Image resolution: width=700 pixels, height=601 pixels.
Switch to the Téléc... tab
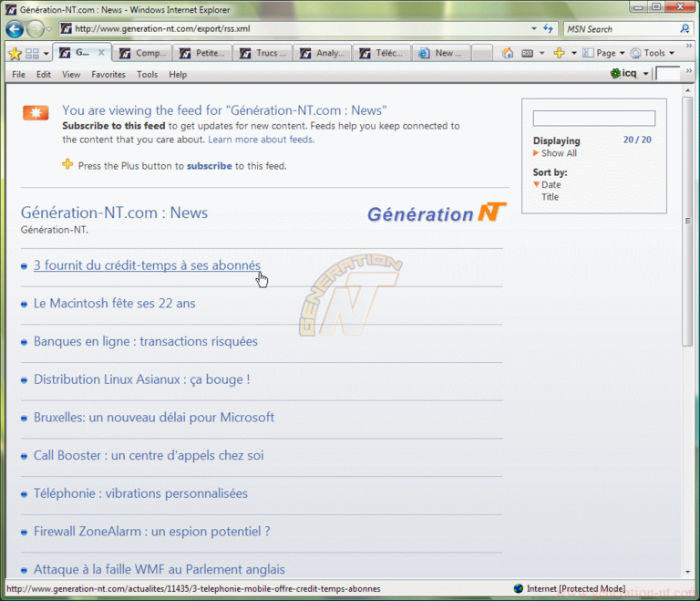click(383, 53)
